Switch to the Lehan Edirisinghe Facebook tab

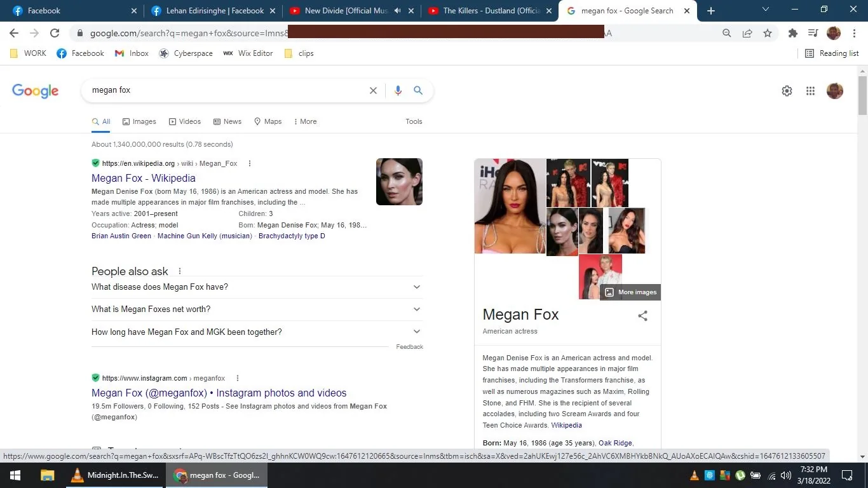(212, 11)
